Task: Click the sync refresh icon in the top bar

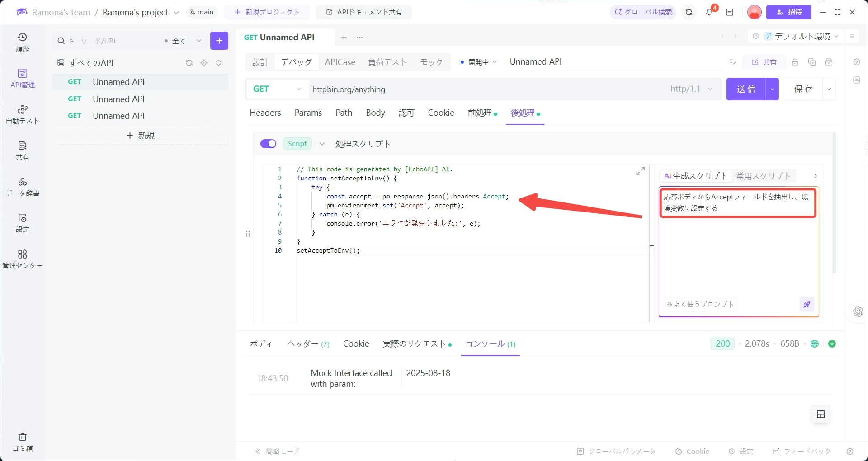Action: tap(689, 12)
